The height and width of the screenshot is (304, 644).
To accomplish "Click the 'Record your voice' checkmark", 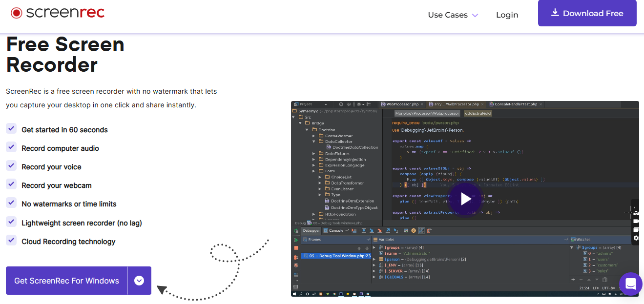I will pyautogui.click(x=11, y=165).
